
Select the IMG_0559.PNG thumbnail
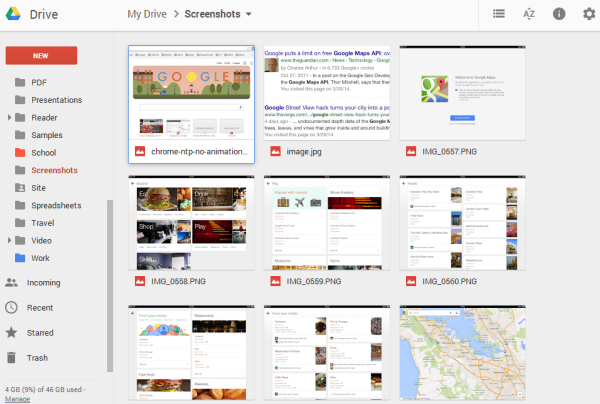(327, 223)
